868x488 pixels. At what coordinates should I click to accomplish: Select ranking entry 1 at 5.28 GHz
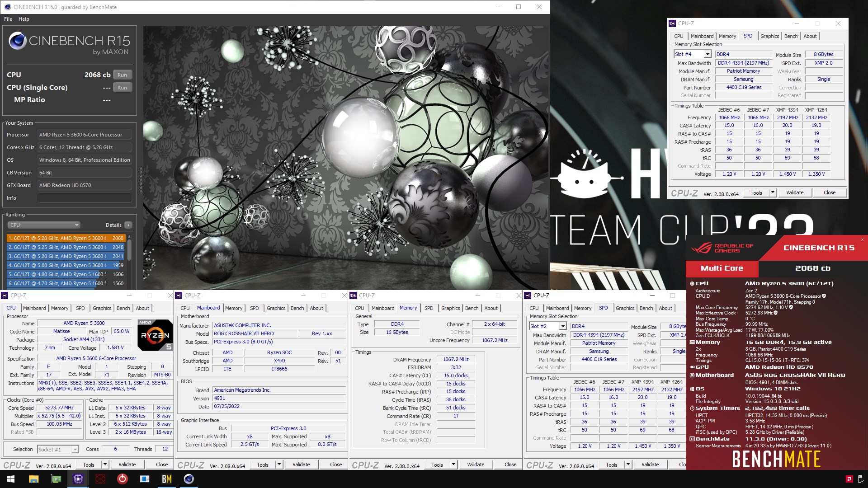coord(66,238)
